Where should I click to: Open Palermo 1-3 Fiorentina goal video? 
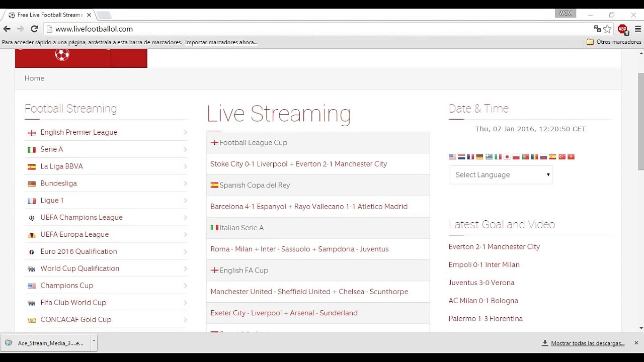486,319
